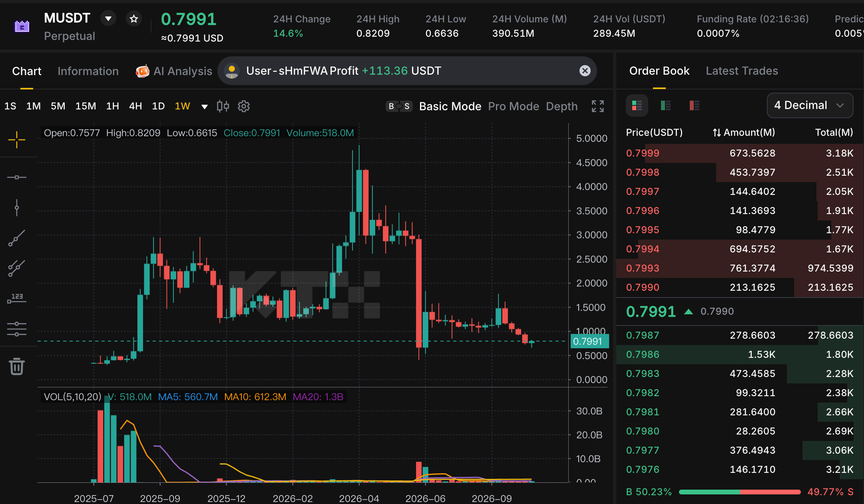Click the MA20: 1.3B volume value

tap(318, 397)
